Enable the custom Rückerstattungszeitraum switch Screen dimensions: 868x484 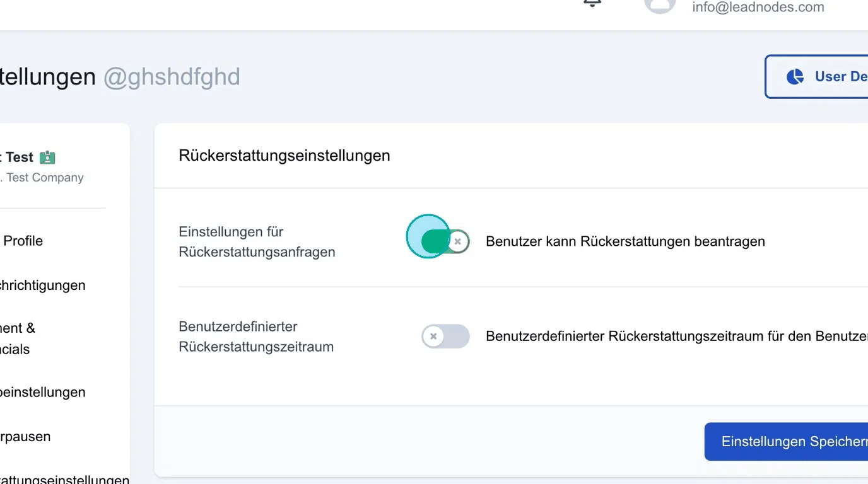coord(445,337)
